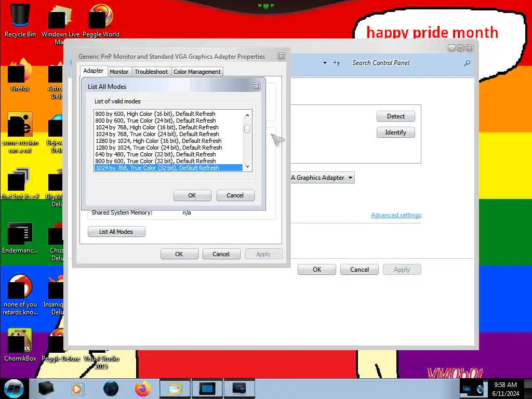
Task: Open the Peggle World desktop icon
Action: (101, 20)
